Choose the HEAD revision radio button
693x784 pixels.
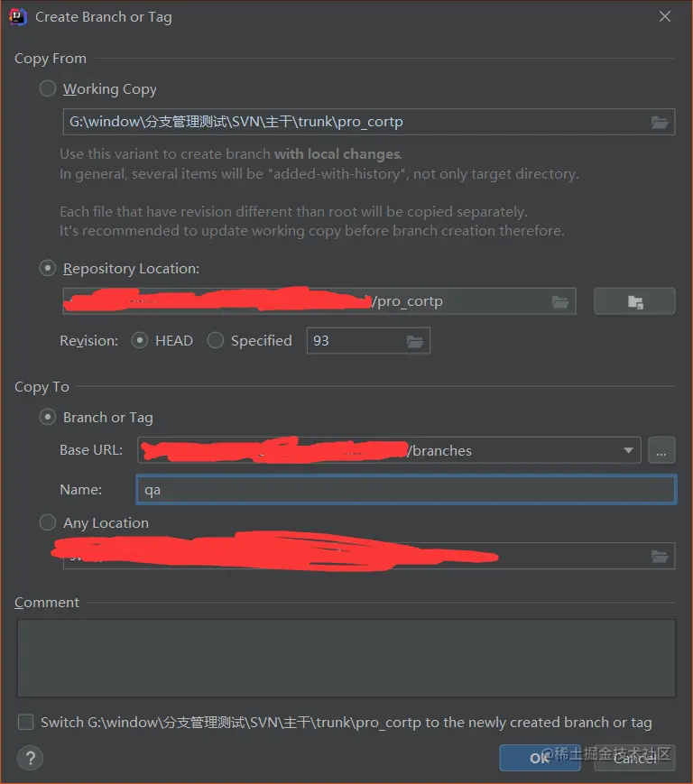[x=140, y=340]
